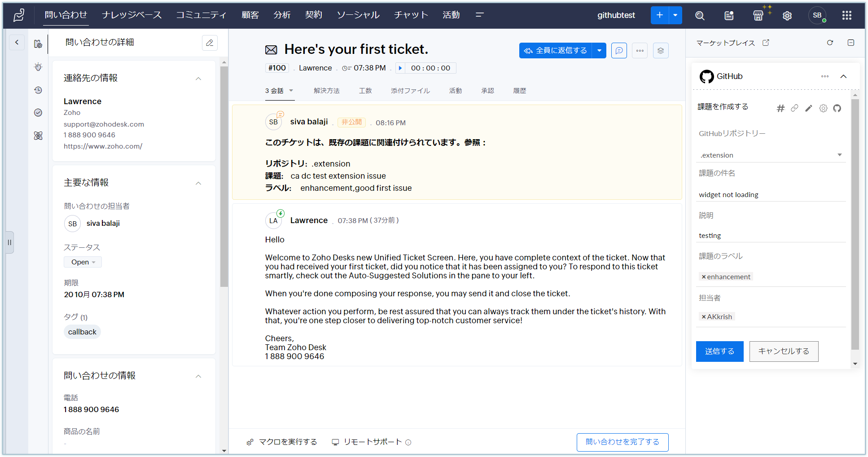
Task: Open the SB user profile avatar
Action: [817, 15]
